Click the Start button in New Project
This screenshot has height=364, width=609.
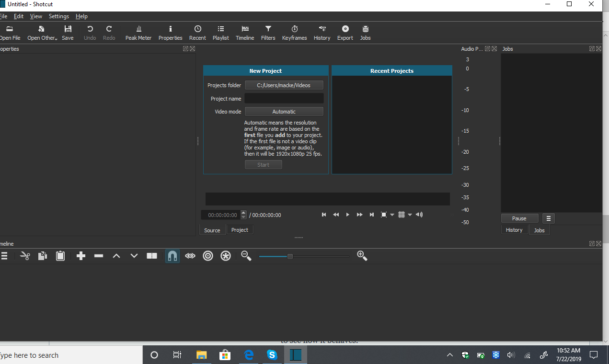coord(263,165)
